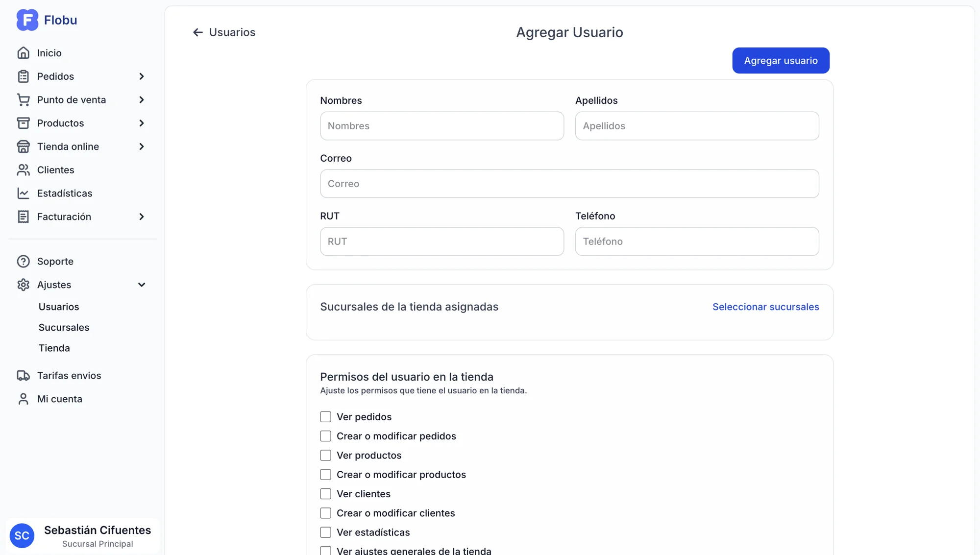980x555 pixels.
Task: Expand the Pedidos submenu chevron
Action: pos(142,76)
